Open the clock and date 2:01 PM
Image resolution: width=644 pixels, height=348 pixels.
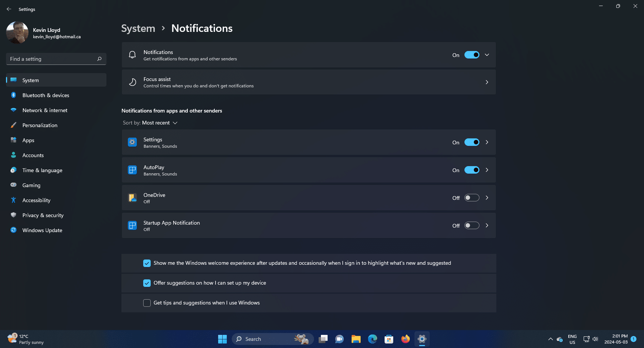(x=616, y=339)
